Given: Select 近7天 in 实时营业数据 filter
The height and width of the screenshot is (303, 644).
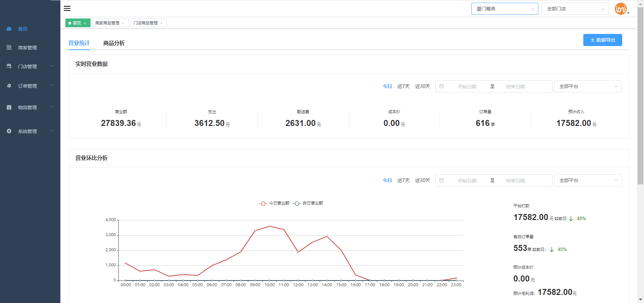Looking at the screenshot, I should point(403,86).
